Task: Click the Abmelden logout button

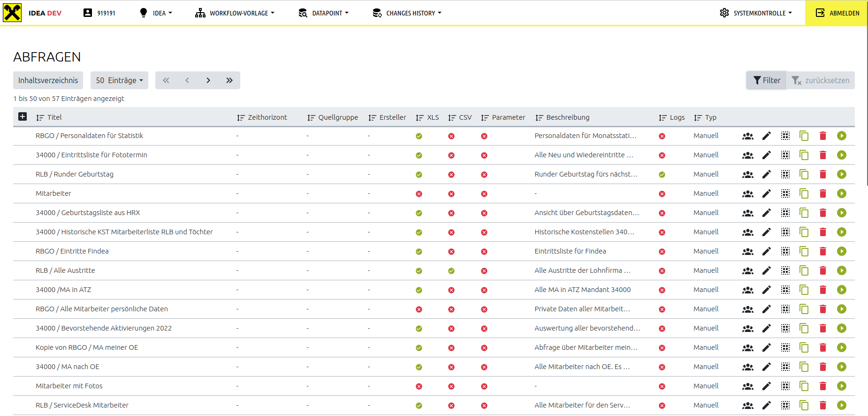Action: pos(837,13)
